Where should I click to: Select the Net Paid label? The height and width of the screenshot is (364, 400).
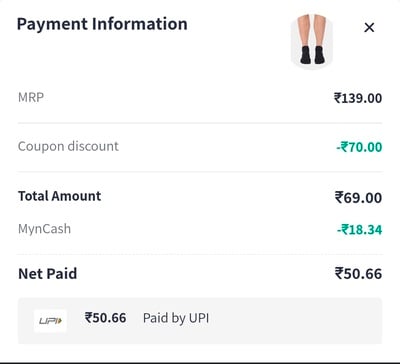click(x=48, y=274)
